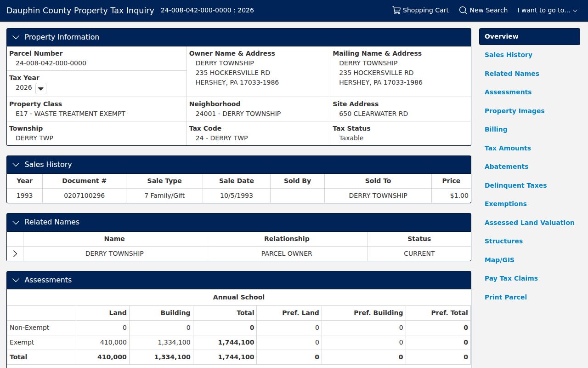Click the Document # column header
Screen dimensions: 588x368
point(85,181)
